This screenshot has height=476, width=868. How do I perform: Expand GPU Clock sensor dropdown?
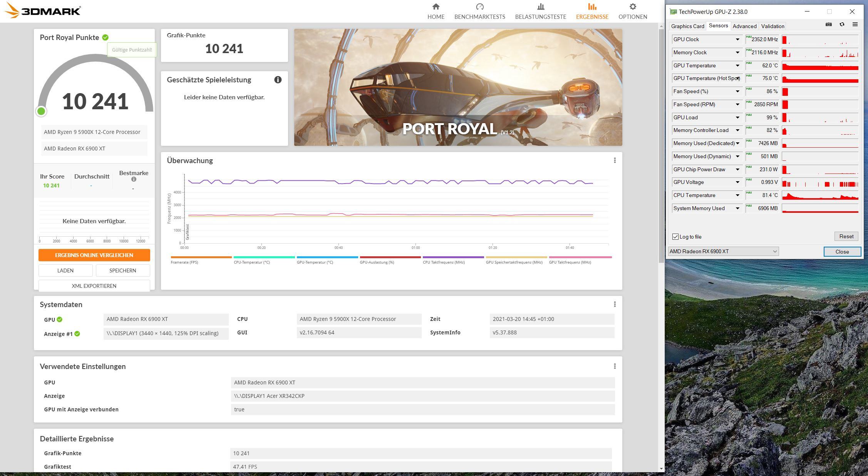737,39
